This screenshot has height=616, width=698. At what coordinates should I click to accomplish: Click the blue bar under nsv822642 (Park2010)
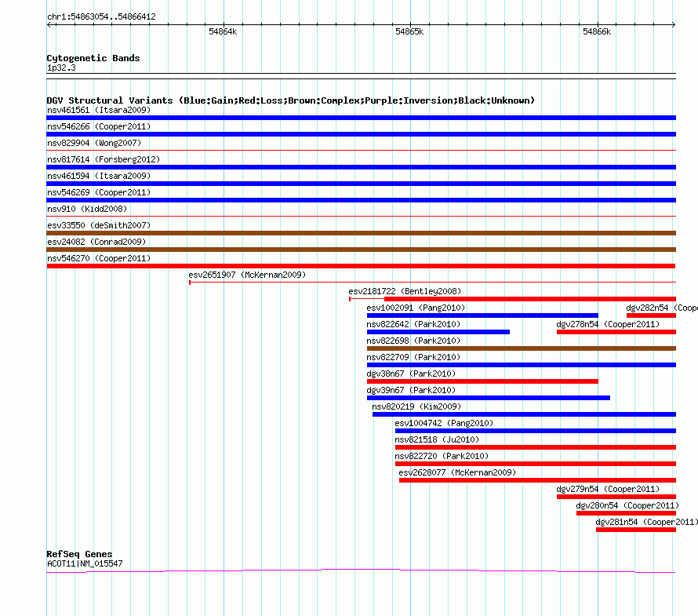[x=438, y=332]
